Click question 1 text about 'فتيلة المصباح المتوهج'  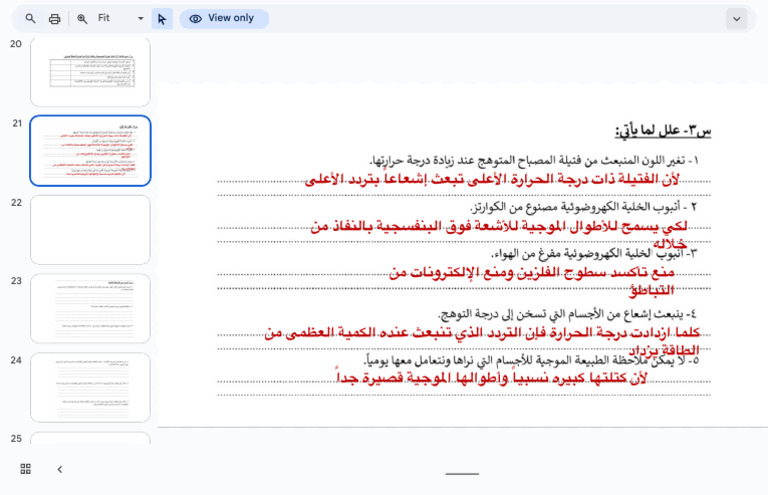coord(534,160)
